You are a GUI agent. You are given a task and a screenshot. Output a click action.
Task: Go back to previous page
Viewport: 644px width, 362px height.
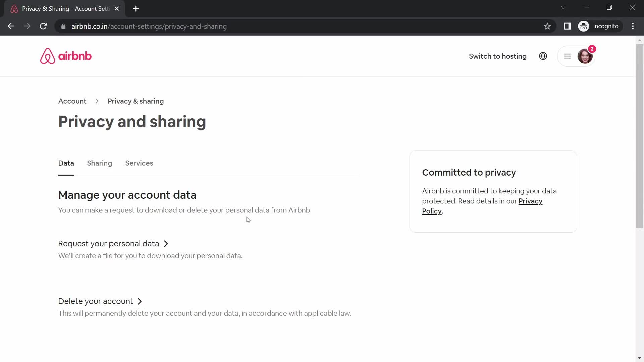tap(11, 26)
